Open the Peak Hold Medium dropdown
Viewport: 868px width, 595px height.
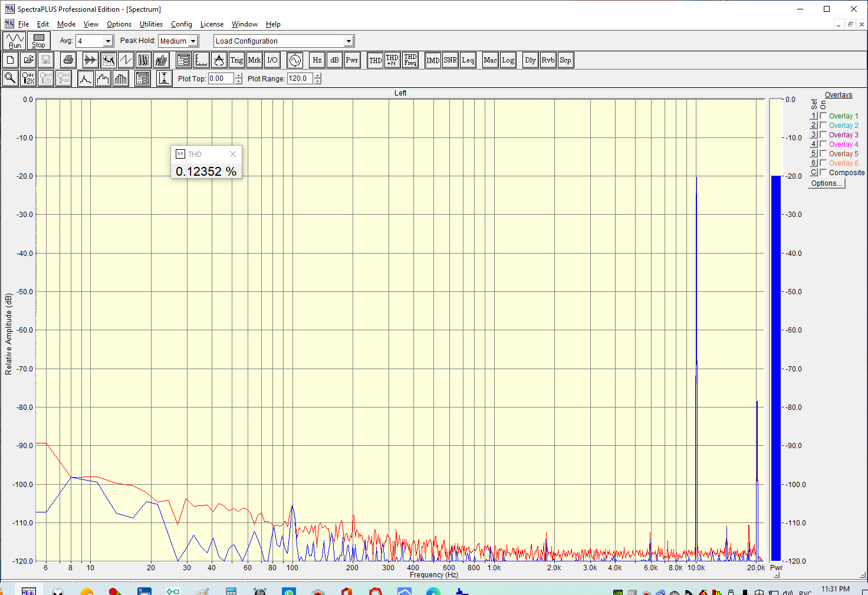(193, 41)
